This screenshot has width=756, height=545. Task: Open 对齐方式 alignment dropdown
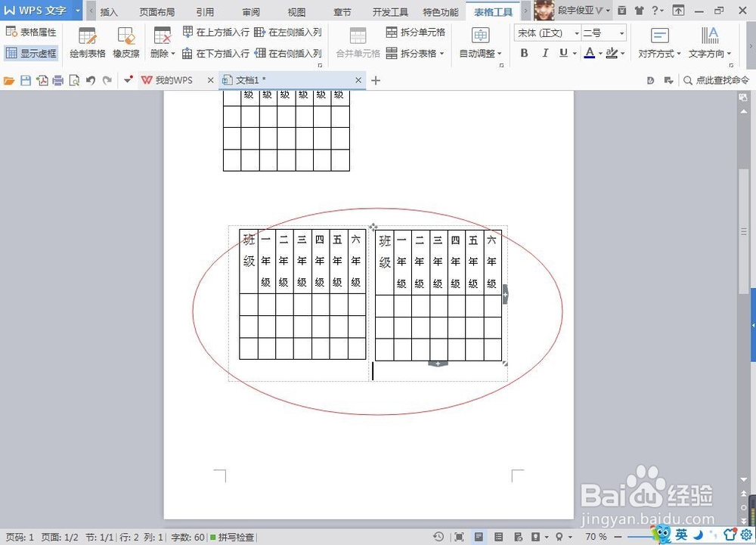(x=659, y=43)
